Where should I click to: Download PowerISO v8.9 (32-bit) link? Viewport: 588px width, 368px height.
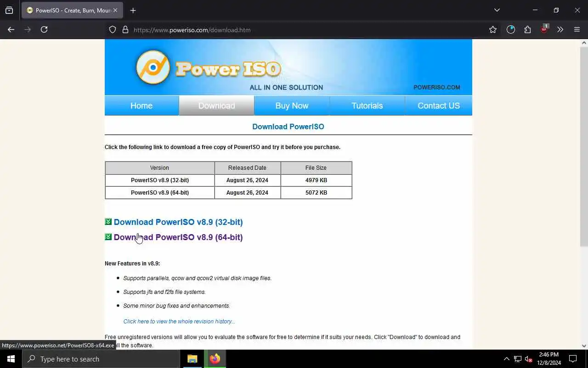tap(178, 222)
